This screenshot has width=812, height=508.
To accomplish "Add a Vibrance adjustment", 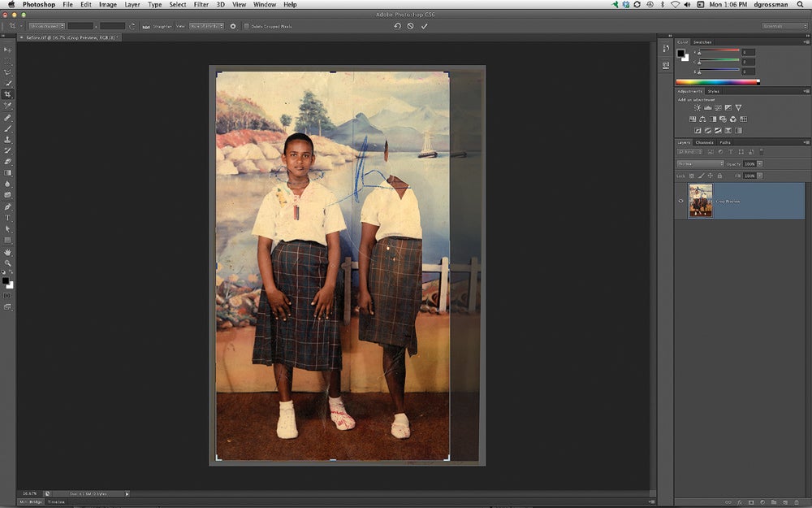I will click(738, 108).
